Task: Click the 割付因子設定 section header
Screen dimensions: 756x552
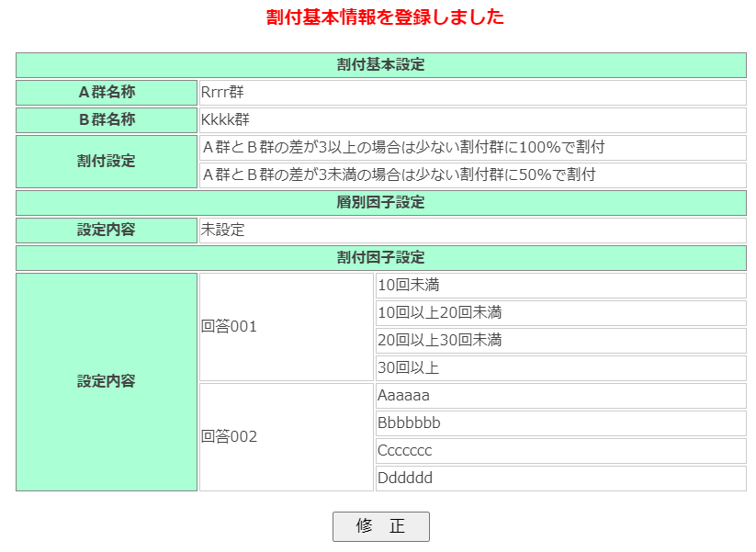Action: point(380,258)
